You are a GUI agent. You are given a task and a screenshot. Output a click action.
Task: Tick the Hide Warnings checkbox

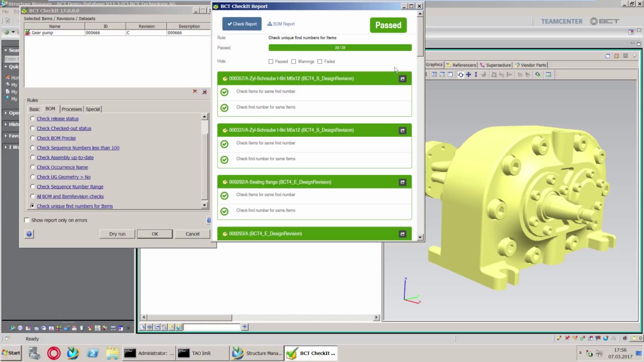coord(294,62)
